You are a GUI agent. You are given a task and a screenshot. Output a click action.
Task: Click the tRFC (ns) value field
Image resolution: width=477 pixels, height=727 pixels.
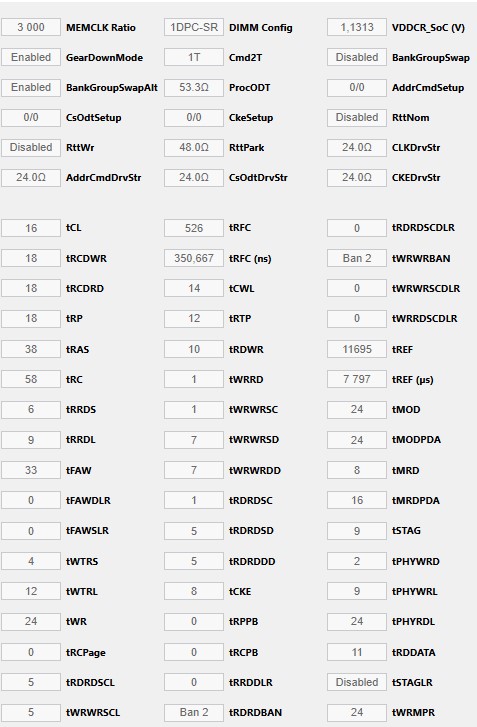pos(194,258)
